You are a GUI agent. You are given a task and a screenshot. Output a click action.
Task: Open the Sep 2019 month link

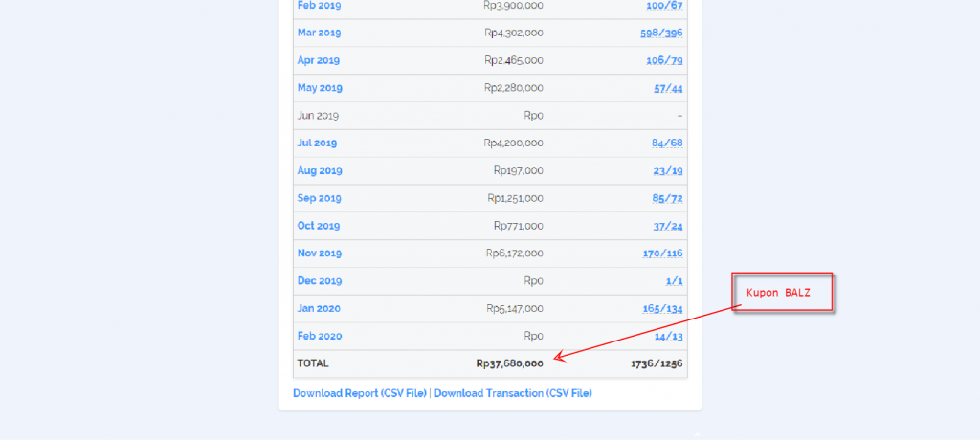(x=319, y=198)
